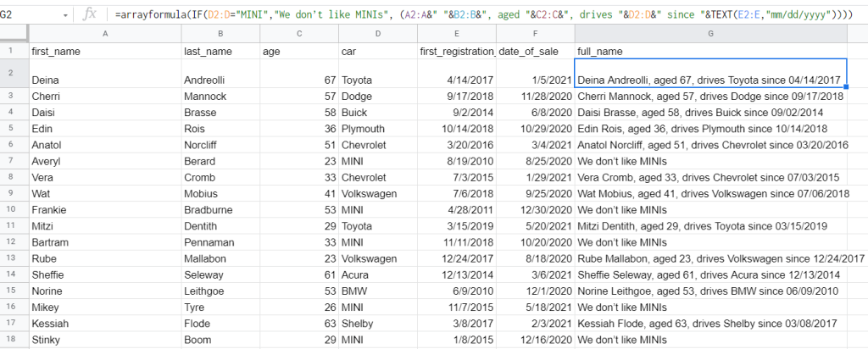868x349 pixels.
Task: Click the Pennaman cell
Action: coord(220,242)
